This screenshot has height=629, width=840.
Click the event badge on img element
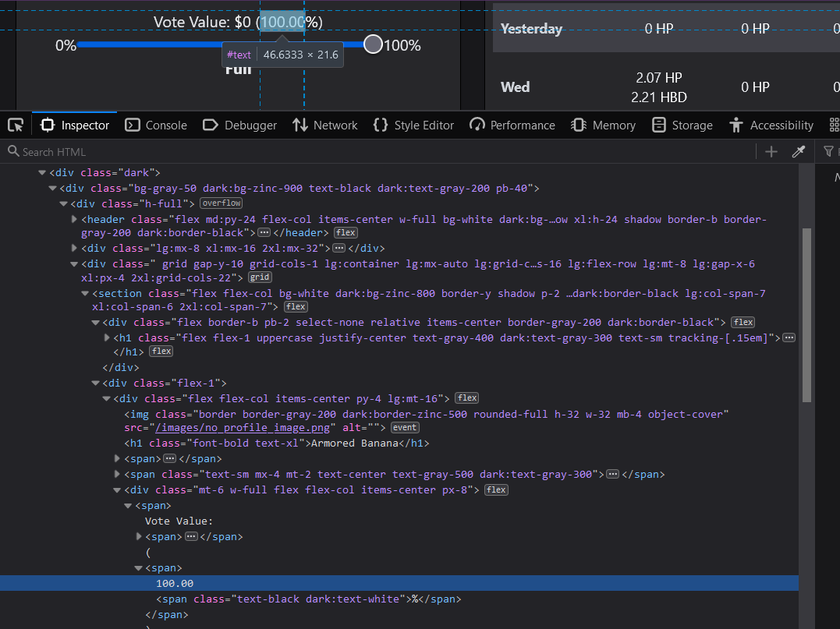point(405,428)
